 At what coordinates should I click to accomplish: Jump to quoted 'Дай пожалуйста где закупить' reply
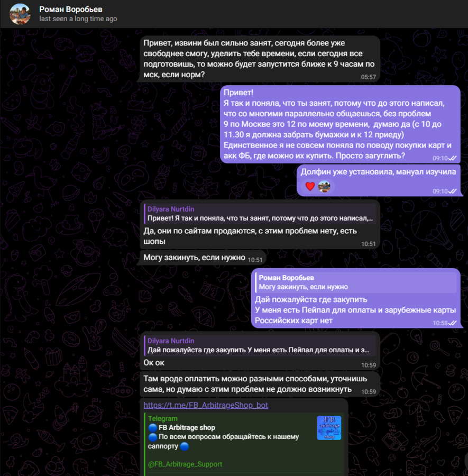[x=260, y=345]
